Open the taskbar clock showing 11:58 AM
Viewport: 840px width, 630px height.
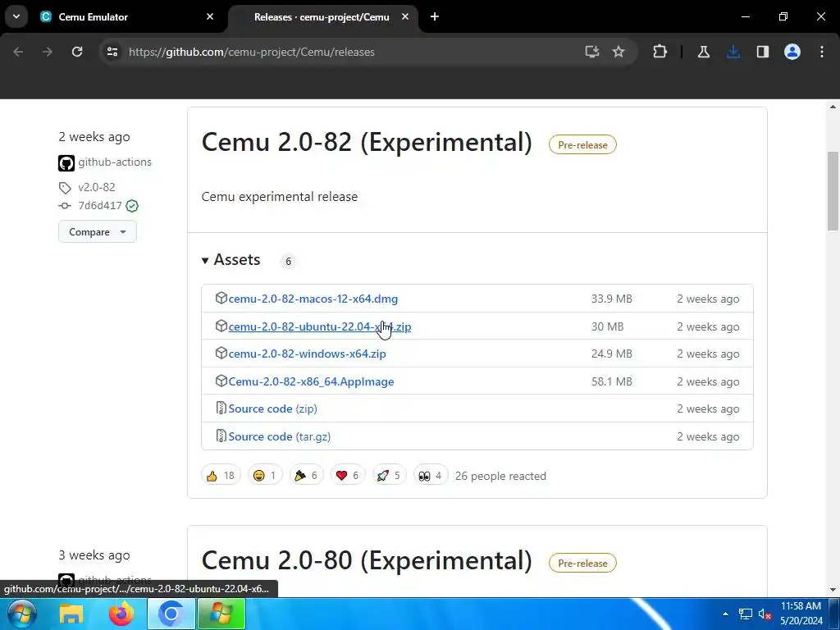[x=801, y=614]
